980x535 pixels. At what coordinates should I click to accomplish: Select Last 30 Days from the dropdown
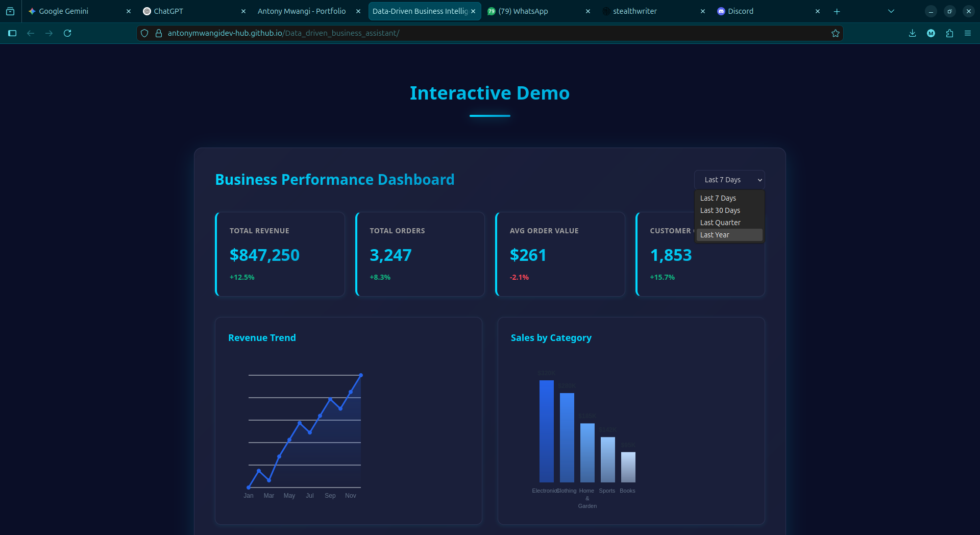coord(720,210)
